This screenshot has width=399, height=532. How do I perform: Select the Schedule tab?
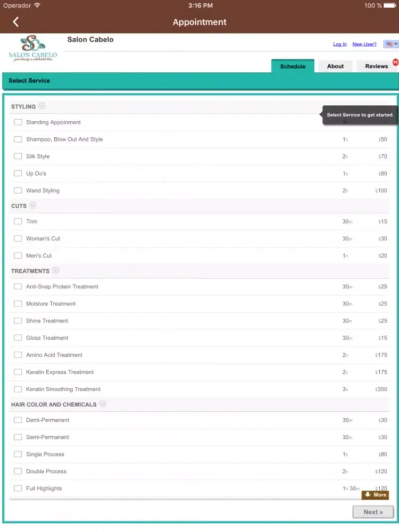tap(293, 66)
